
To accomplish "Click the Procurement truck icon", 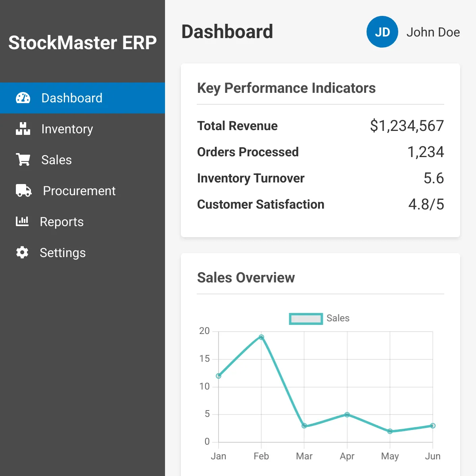I will tap(24, 191).
